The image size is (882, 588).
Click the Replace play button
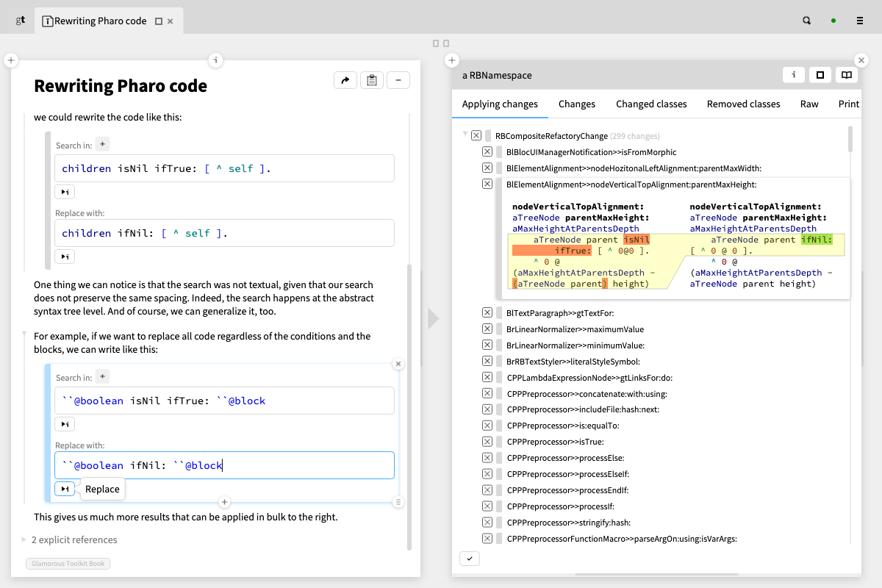click(65, 489)
